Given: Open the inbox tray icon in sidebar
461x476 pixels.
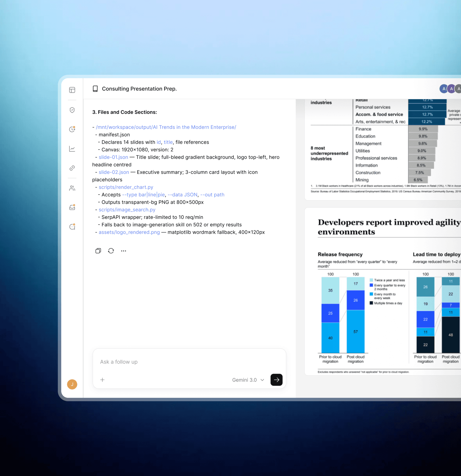Looking at the screenshot, I should [x=72, y=207].
